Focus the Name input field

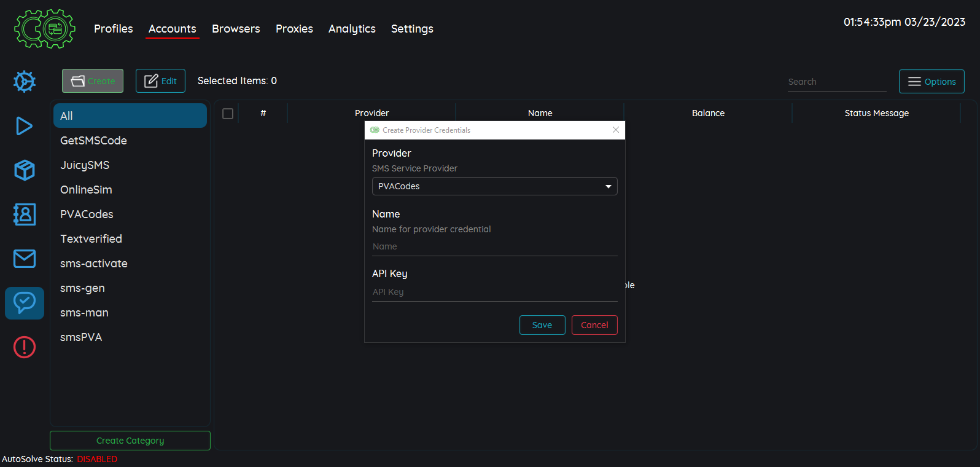click(495, 247)
